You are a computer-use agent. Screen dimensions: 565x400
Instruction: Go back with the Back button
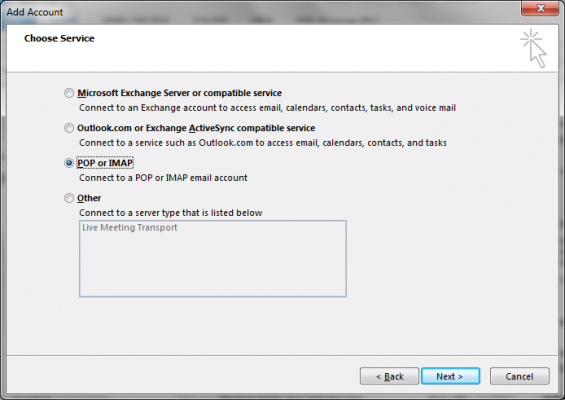[389, 376]
